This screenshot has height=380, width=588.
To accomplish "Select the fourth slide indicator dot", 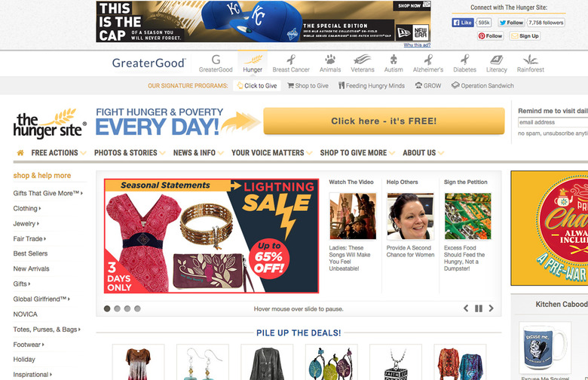I will 137,308.
